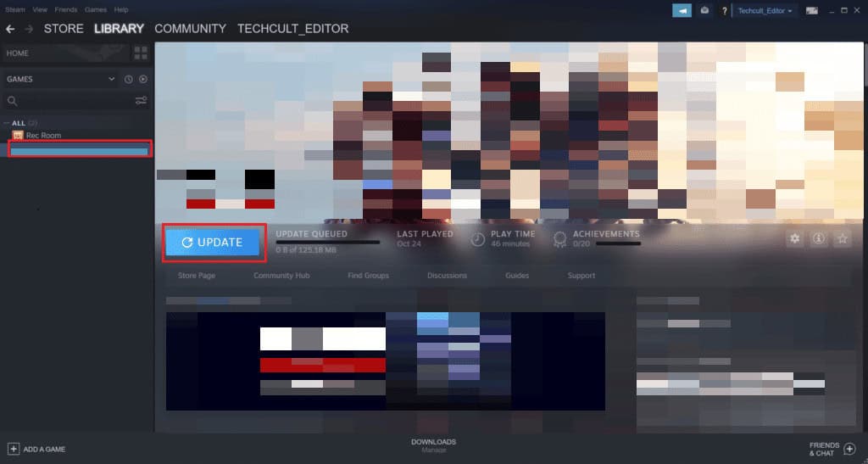
Task: Open the Discussions link
Action: (447, 275)
